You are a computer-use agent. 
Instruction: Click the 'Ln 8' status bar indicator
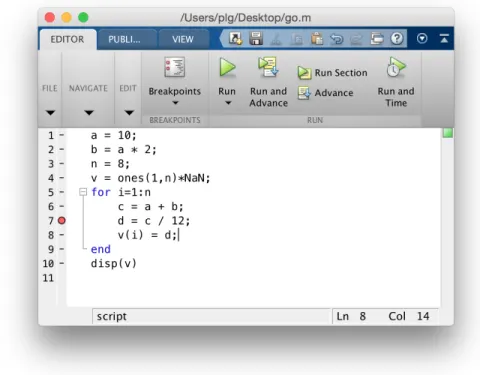click(x=351, y=316)
